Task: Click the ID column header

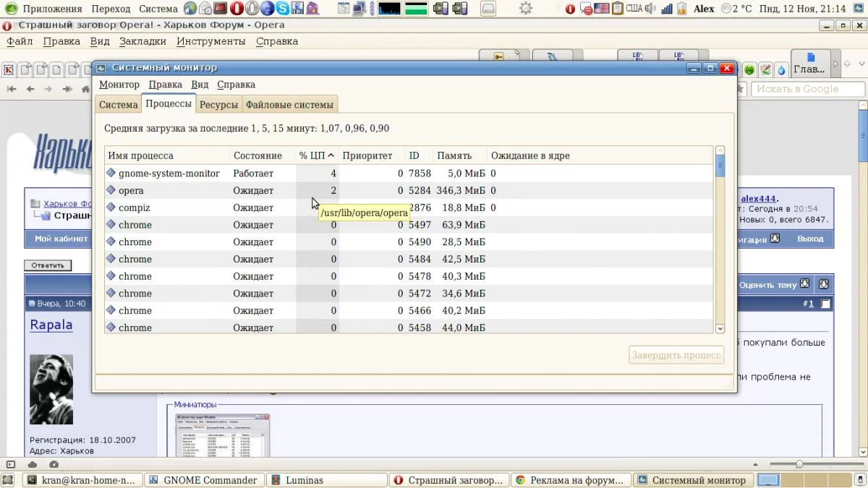Action: (419, 155)
